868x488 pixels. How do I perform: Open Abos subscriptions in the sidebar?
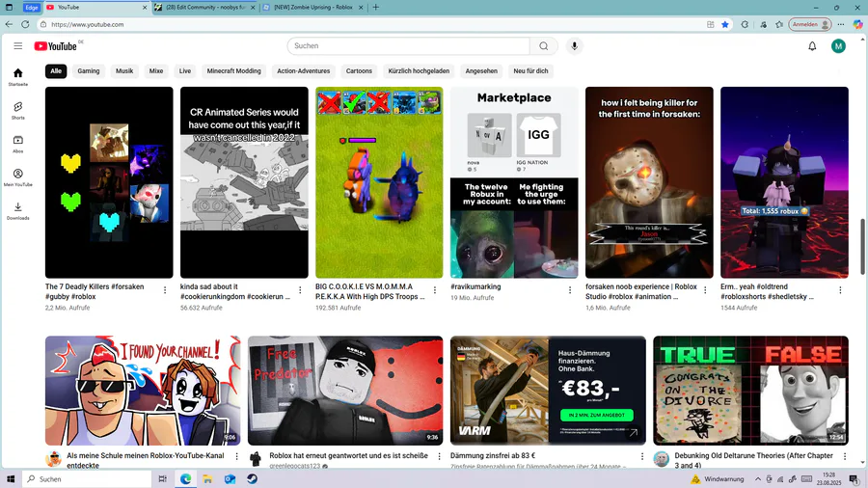[x=17, y=144]
